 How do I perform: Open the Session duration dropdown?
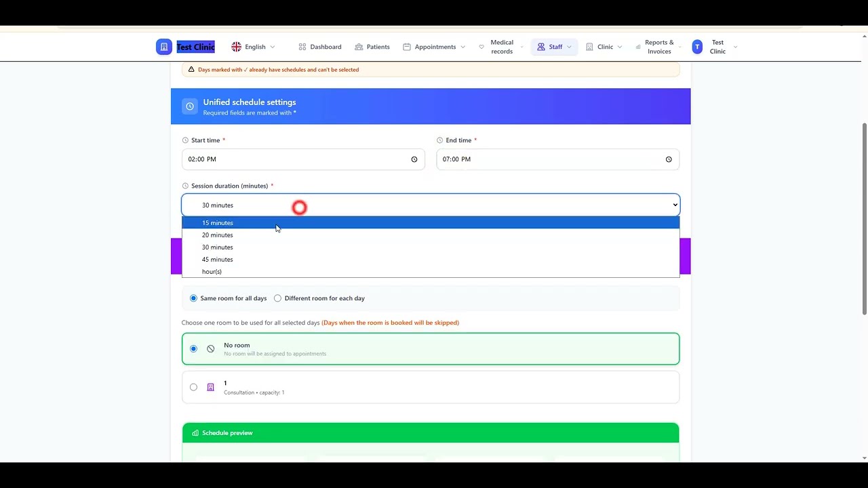pos(431,205)
